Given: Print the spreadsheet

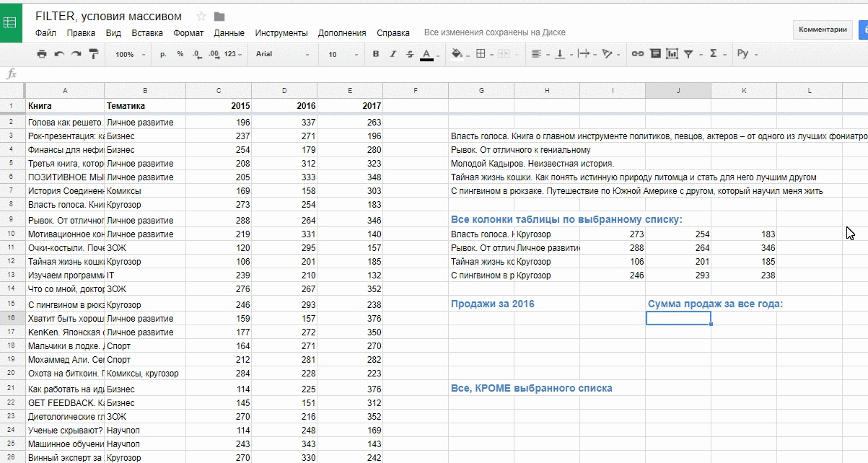Looking at the screenshot, I should tap(42, 54).
